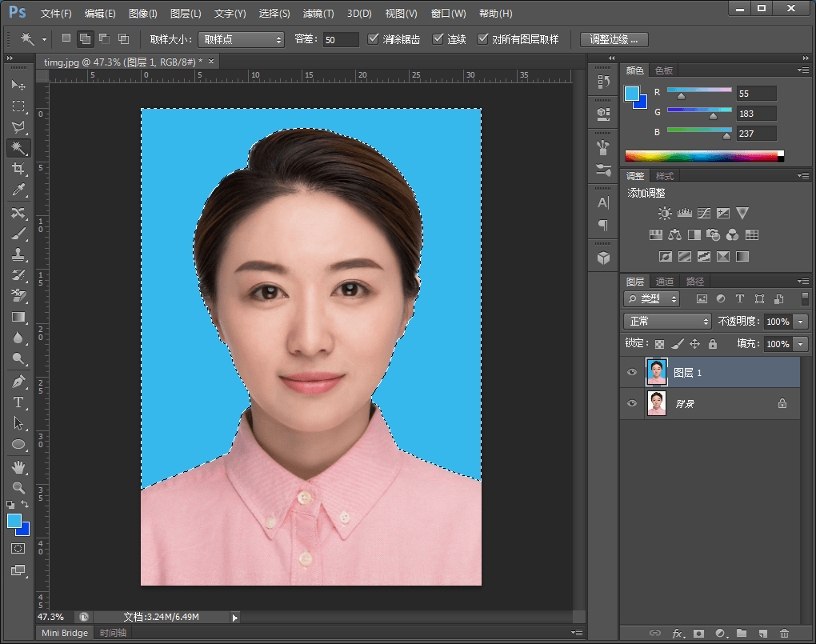Toggle the contiguous (连续) checkbox
Screen dimensions: 816x644
pyautogui.click(x=438, y=39)
